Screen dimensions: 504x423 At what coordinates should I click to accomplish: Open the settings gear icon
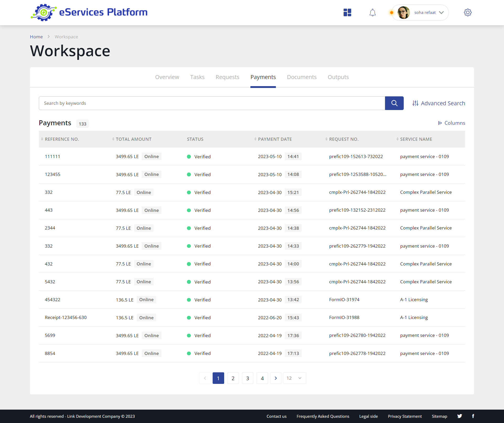468,12
